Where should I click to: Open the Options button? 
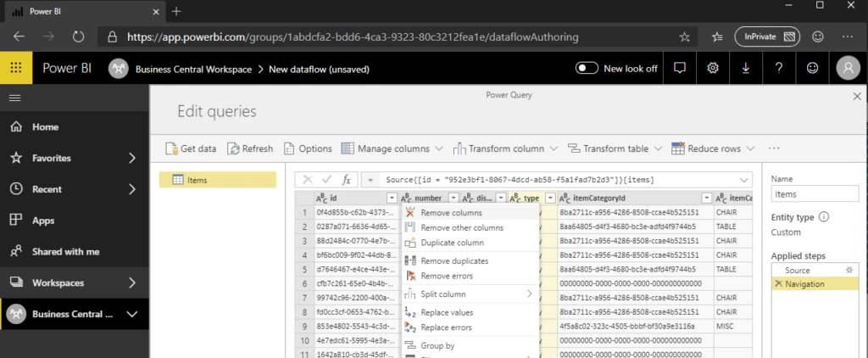click(x=308, y=148)
